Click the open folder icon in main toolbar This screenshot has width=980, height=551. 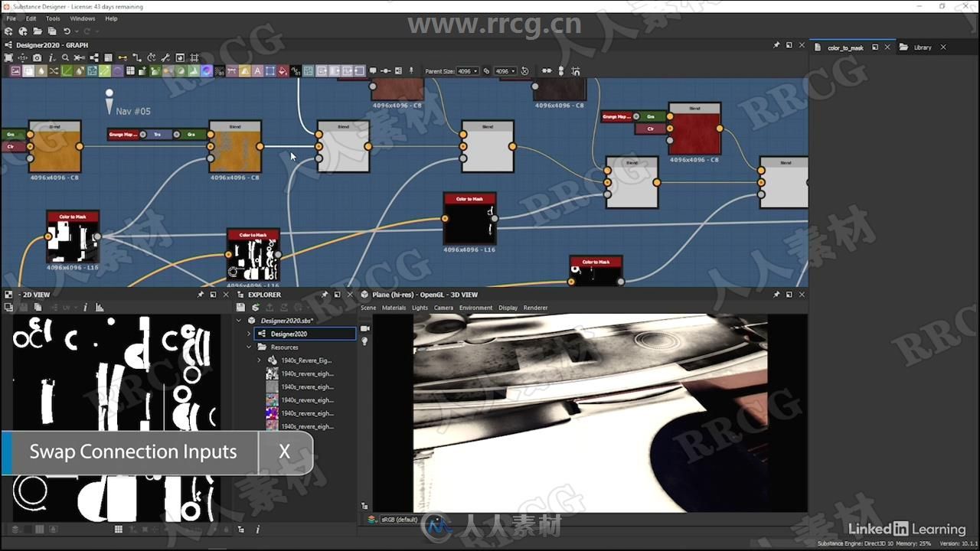(x=38, y=31)
